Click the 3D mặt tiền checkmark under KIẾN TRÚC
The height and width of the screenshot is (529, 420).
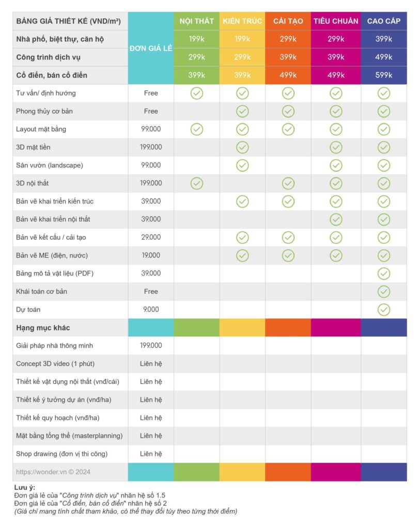(242, 147)
